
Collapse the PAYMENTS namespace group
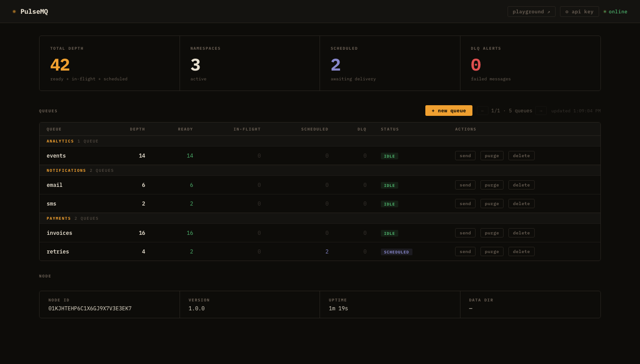coord(58,218)
